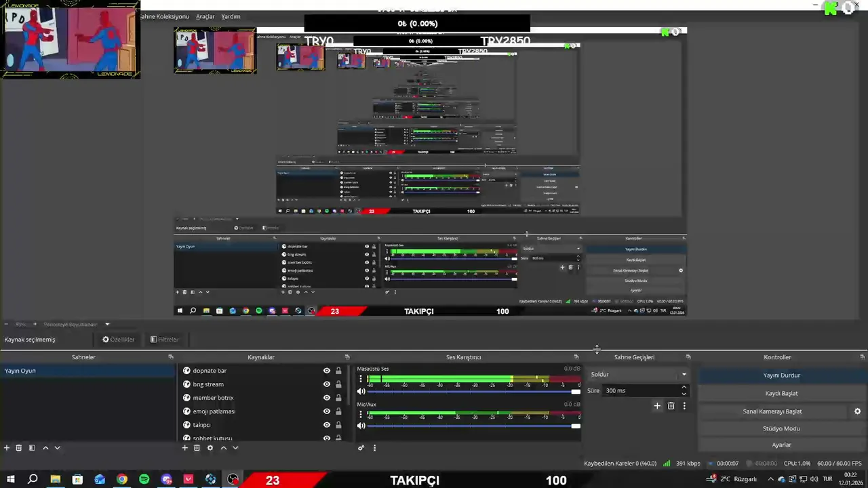Hide the bng stream source

click(x=327, y=384)
